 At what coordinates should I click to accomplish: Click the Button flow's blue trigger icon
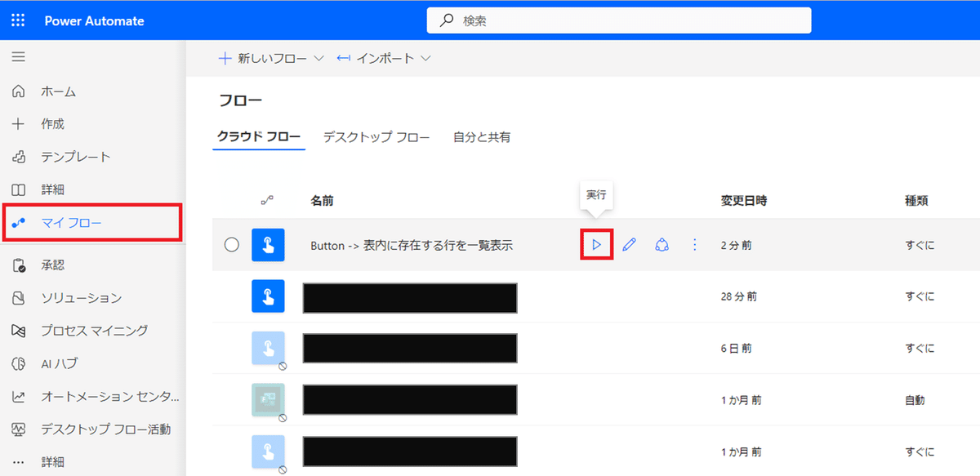(x=268, y=244)
